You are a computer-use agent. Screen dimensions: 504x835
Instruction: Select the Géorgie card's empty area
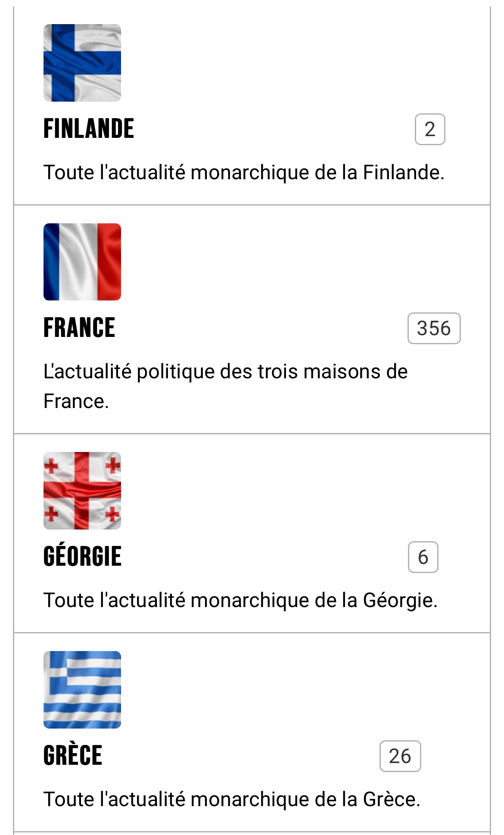click(x=302, y=491)
